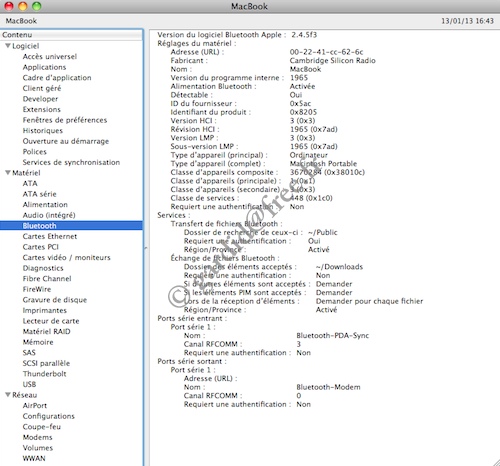The height and width of the screenshot is (466, 500).
Task: Select Services de synchronisation
Action: [x=71, y=162]
